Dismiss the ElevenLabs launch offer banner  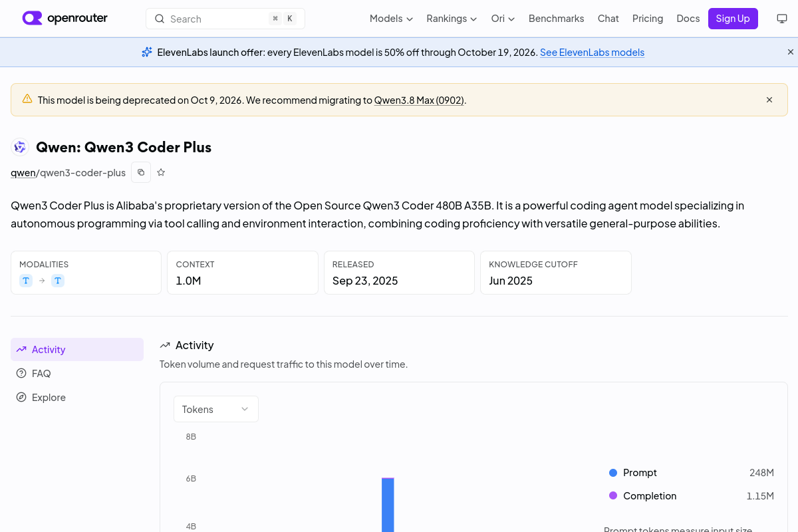[791, 52]
